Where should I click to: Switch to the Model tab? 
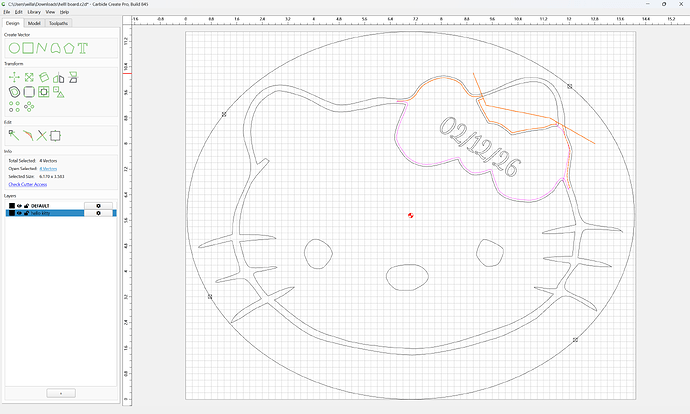click(x=34, y=23)
